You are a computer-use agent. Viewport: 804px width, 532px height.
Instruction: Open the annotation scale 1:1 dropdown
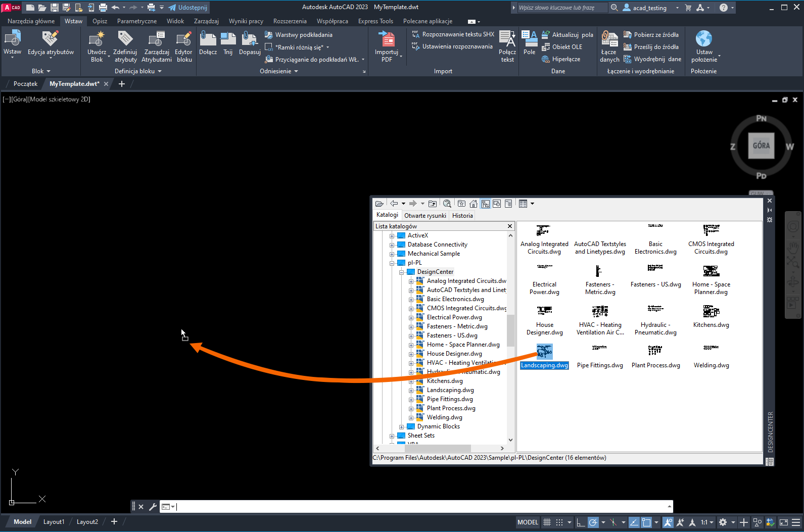[707, 522]
